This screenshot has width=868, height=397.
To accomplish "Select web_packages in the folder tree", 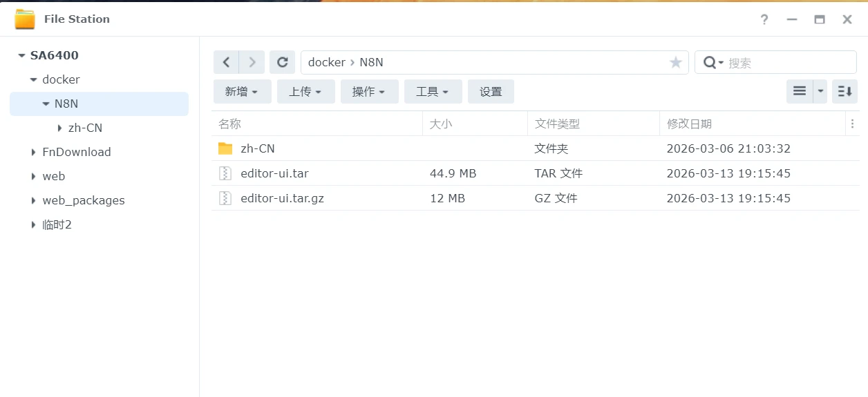I will coord(84,200).
